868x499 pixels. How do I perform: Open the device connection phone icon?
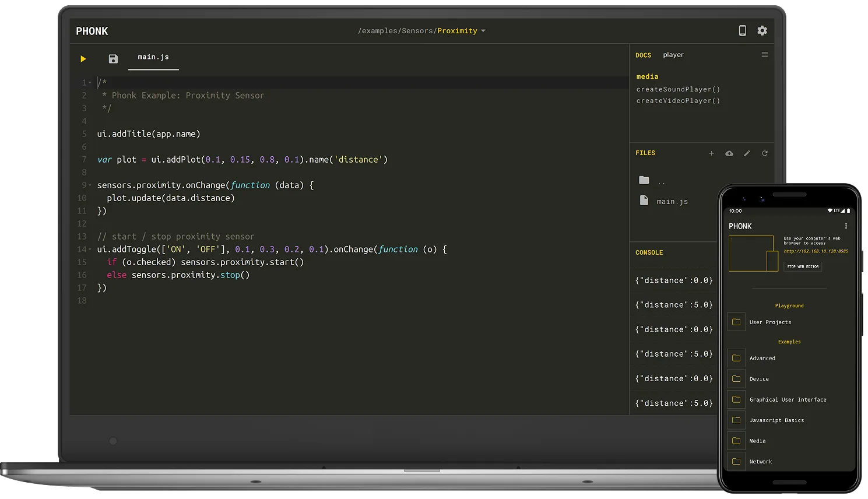[742, 31]
